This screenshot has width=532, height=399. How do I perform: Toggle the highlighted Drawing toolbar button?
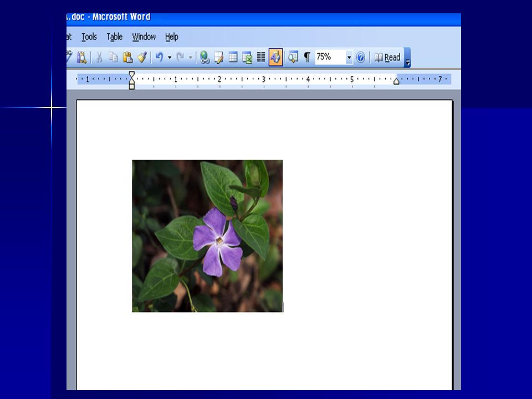275,57
